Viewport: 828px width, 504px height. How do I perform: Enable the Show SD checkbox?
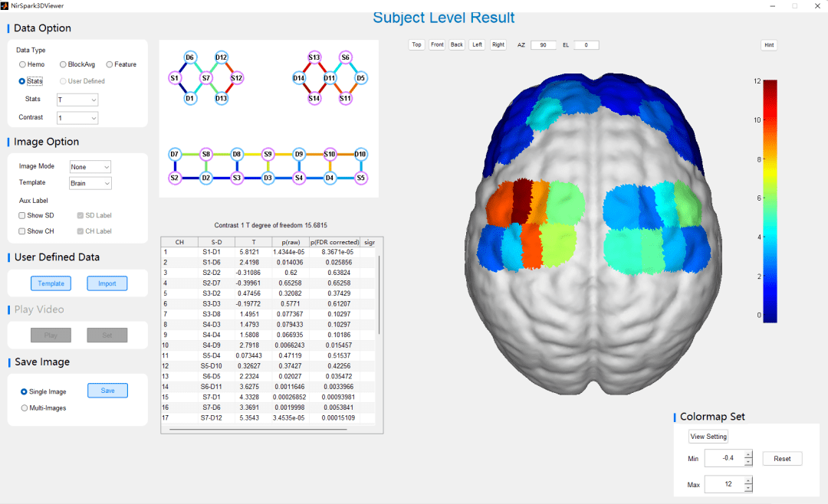pos(22,216)
